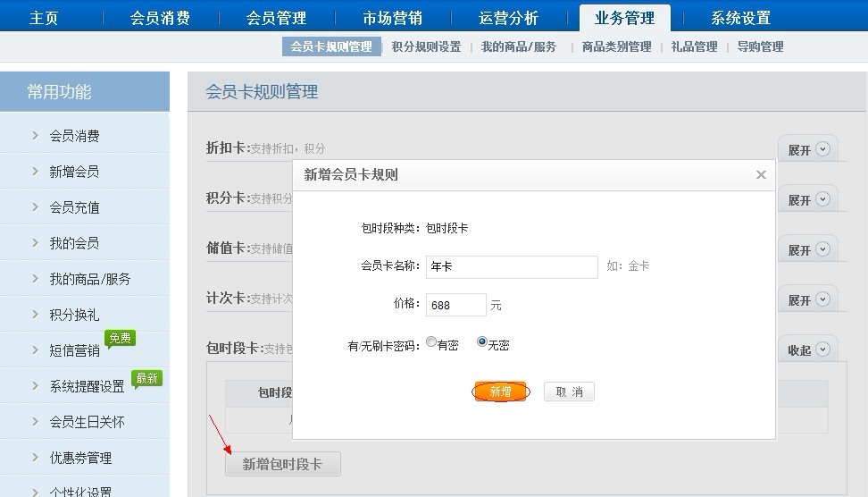Expand the 积分卡 section with 展开
This screenshot has height=497, width=868.
pos(807,199)
